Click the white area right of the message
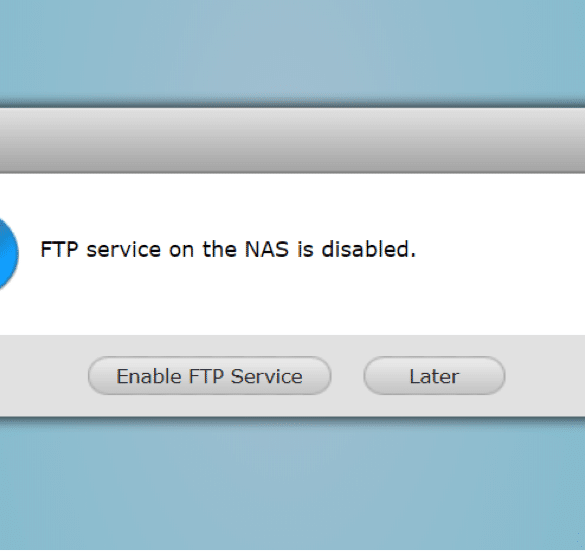This screenshot has height=551, width=585. click(500, 249)
